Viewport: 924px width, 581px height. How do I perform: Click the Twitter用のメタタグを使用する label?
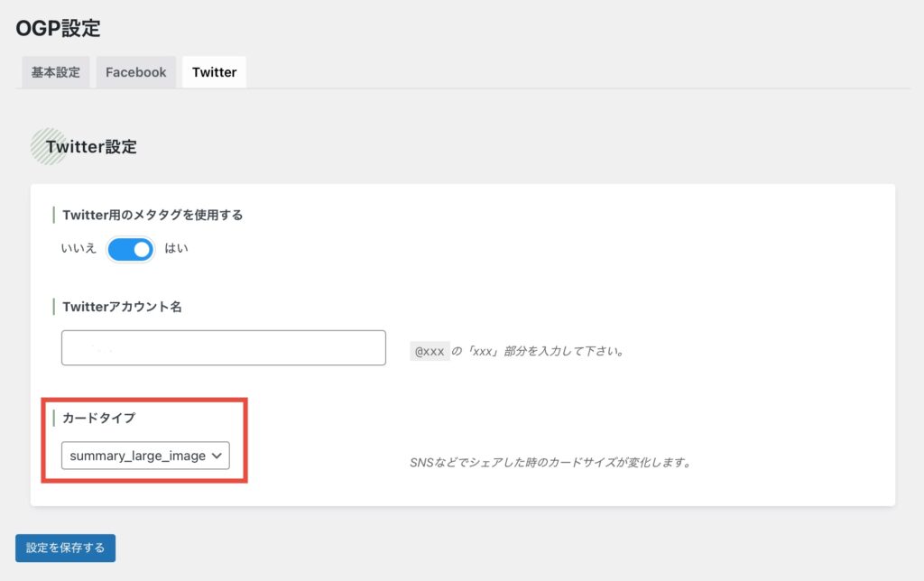152,215
